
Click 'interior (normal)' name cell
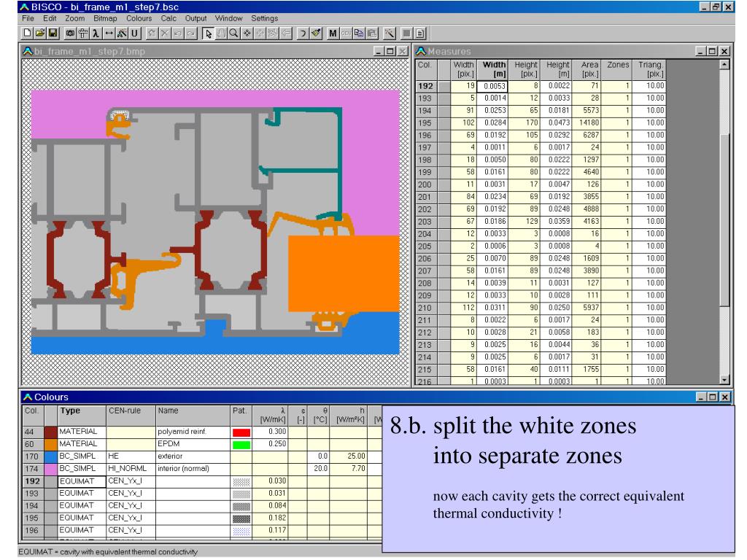[193, 469]
